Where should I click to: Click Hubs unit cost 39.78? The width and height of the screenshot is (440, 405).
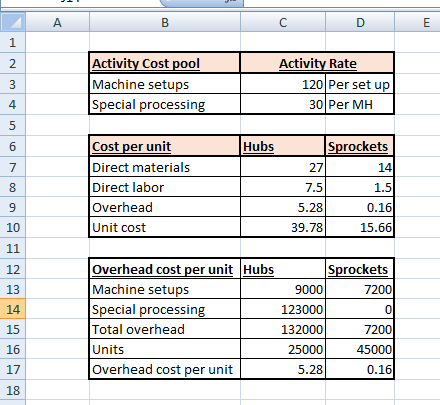[283, 227]
